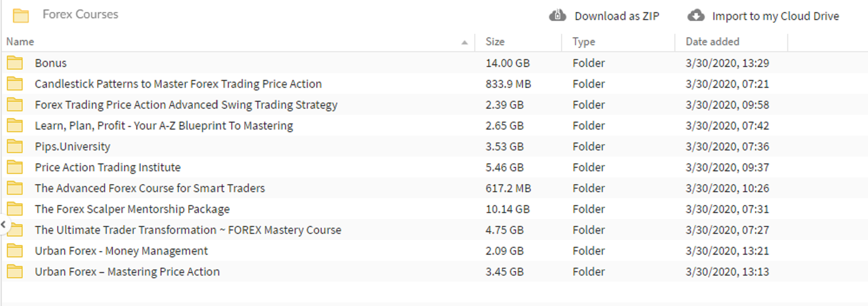Sort files by the Date added column header

(x=713, y=41)
